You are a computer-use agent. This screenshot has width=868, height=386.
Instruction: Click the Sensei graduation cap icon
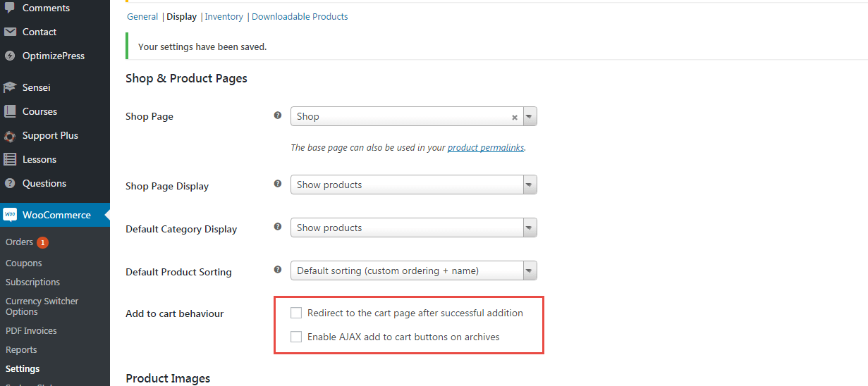point(10,87)
